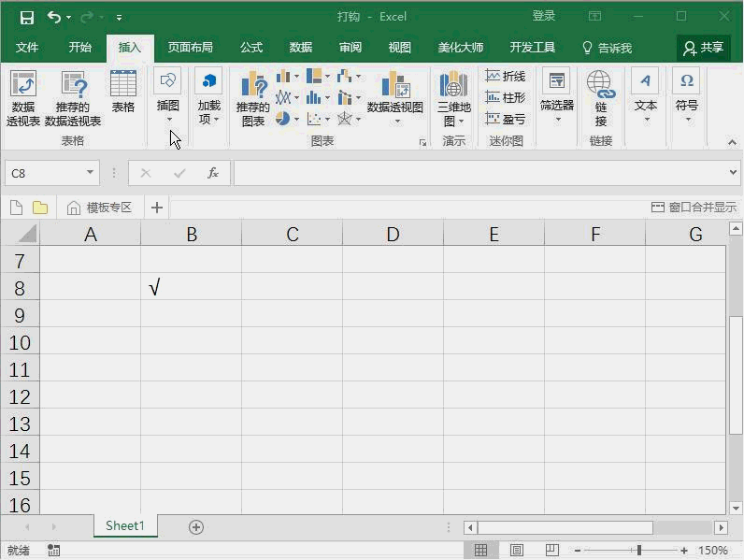Click the 共享 share button
Image resolution: width=744 pixels, height=560 pixels.
(x=704, y=48)
